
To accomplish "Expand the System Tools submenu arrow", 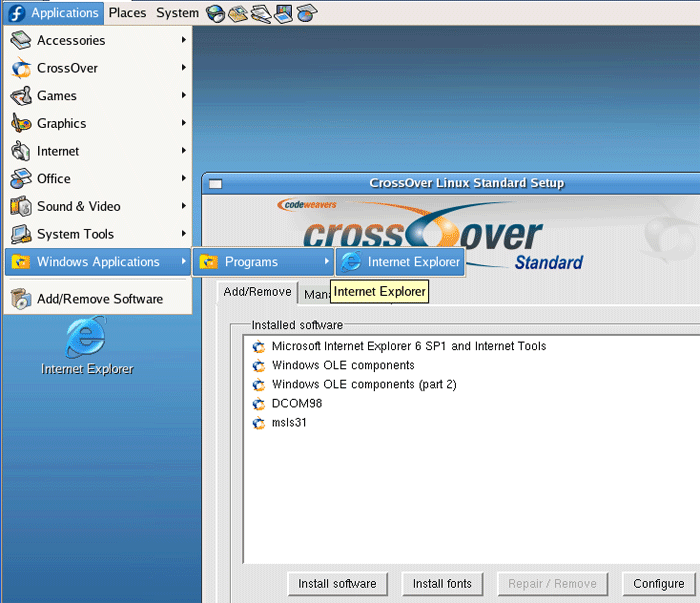I will point(183,233).
